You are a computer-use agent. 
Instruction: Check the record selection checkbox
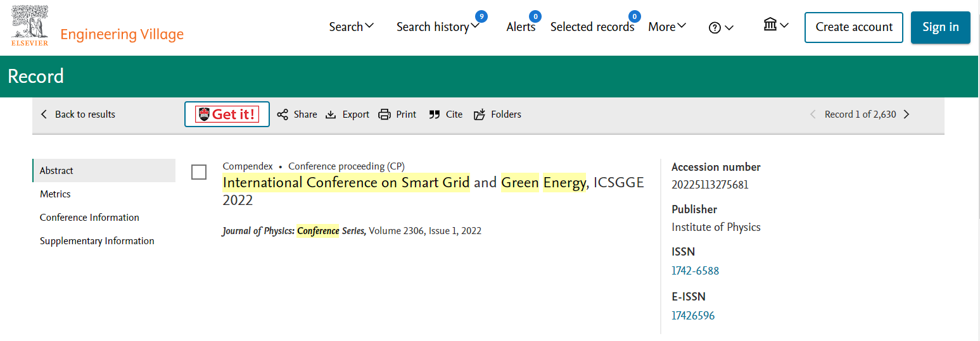click(199, 172)
